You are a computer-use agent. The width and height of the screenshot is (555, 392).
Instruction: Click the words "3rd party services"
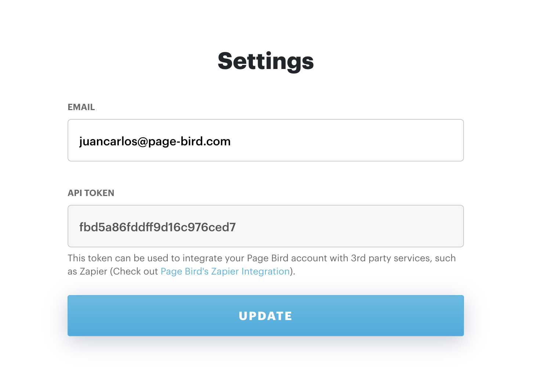(391, 258)
